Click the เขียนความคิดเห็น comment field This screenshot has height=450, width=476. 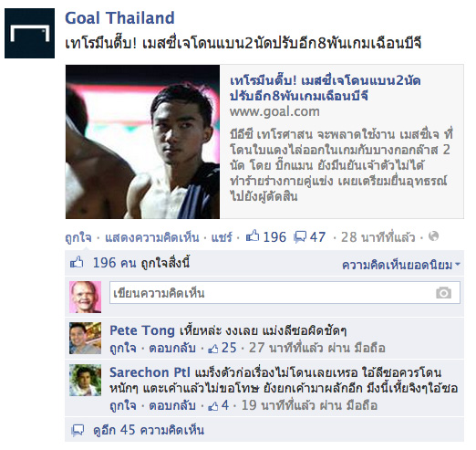[x=285, y=293]
